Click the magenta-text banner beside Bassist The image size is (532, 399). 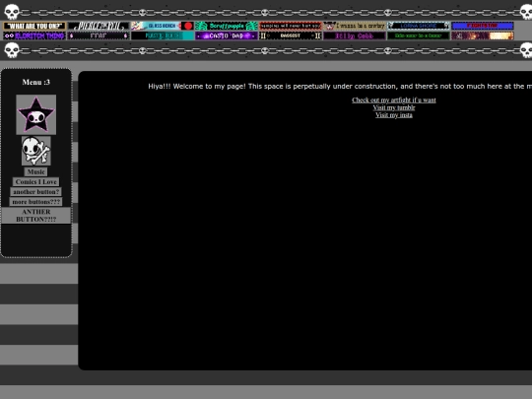355,35
